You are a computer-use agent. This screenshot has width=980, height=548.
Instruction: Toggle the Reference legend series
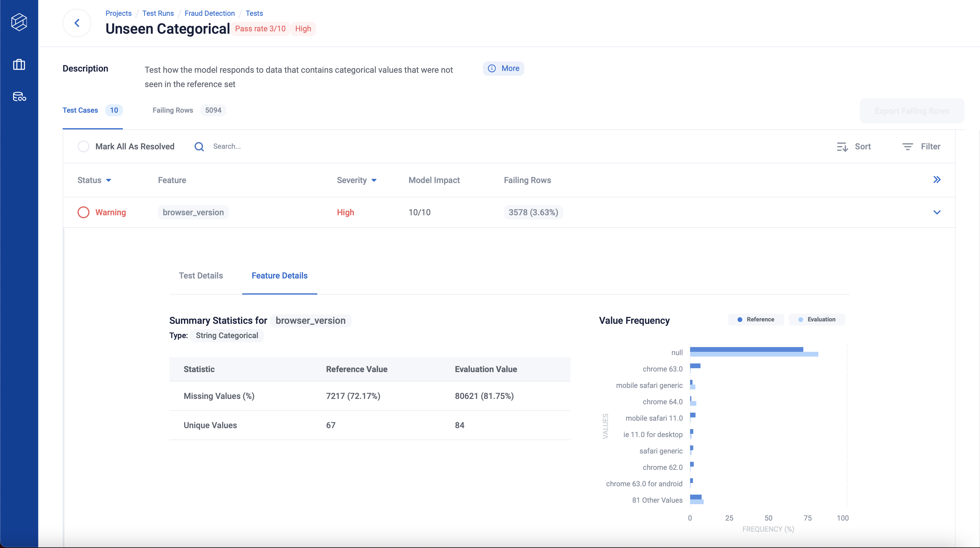(756, 319)
